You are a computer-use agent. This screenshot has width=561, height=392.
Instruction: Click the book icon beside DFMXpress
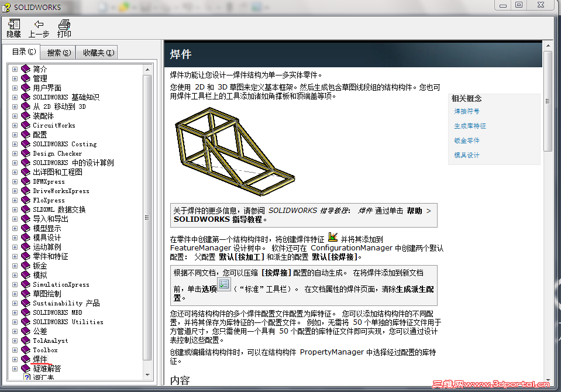click(26, 181)
